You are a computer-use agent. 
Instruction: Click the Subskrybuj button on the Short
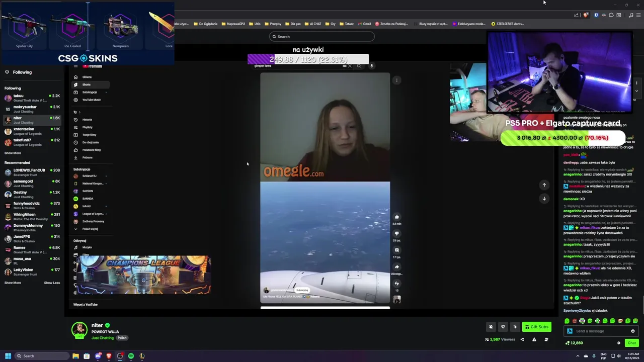point(302,290)
